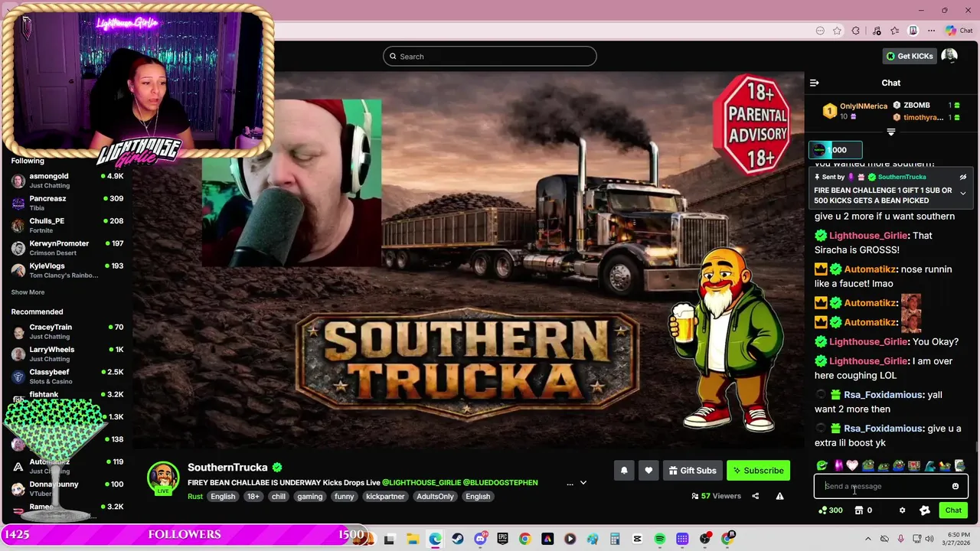Open Chulls_PE Fortnite channel
Viewport: 980px width, 551px height.
tap(67, 225)
